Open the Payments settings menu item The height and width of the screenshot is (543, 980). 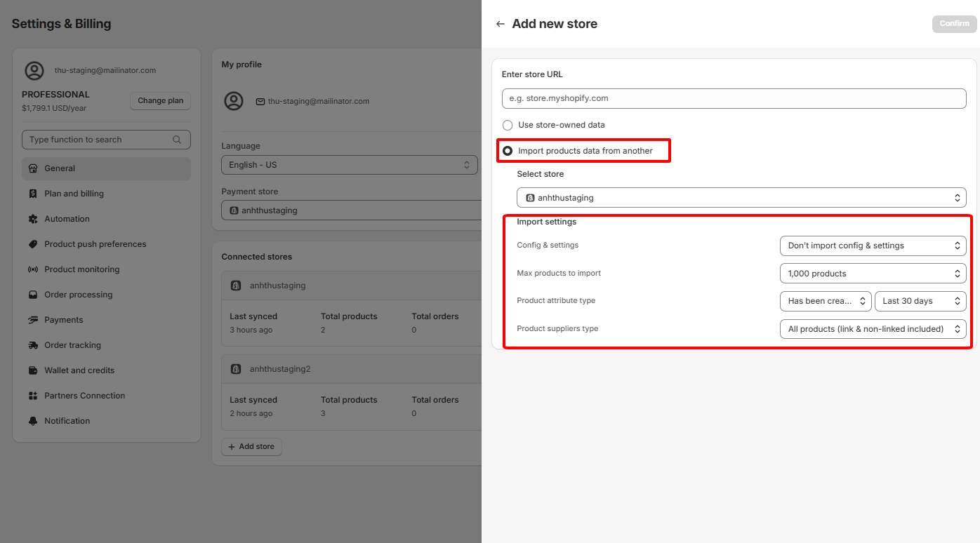[x=64, y=320]
